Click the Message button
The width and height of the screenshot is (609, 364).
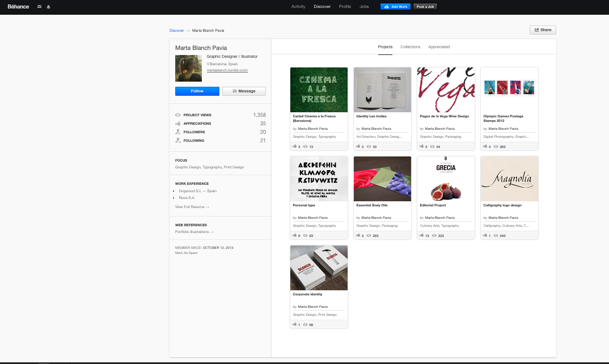244,91
